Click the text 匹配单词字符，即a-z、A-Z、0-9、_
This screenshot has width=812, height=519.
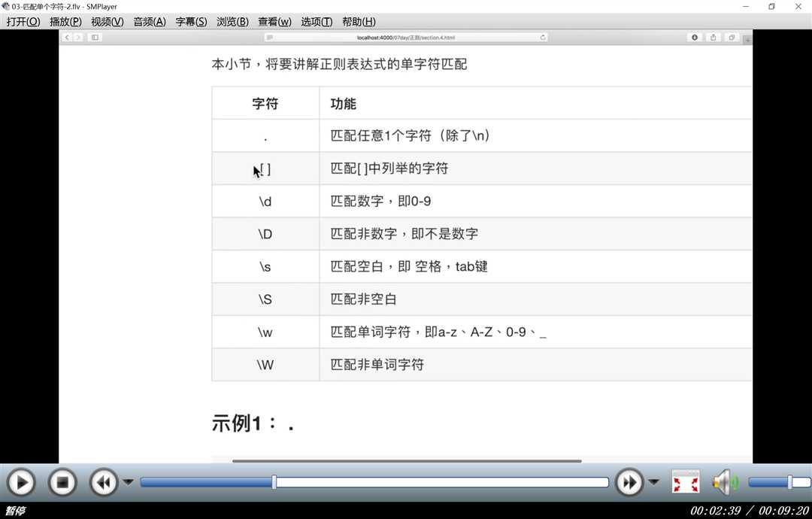coord(438,332)
